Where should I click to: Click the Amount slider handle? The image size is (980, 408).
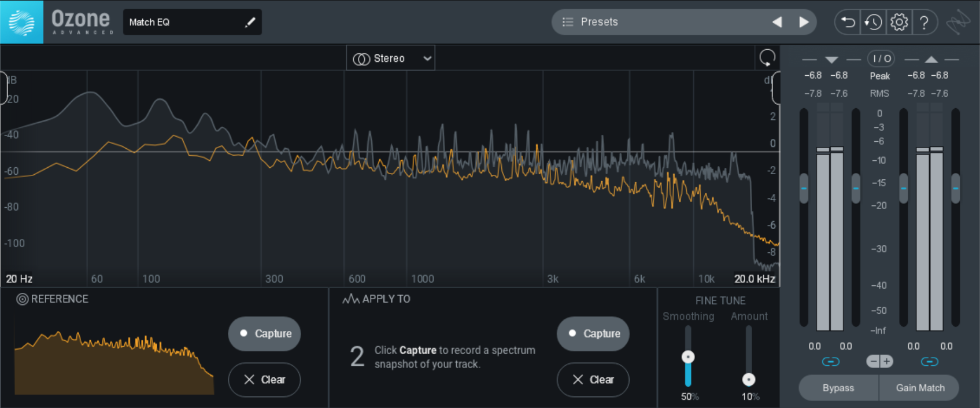point(749,380)
